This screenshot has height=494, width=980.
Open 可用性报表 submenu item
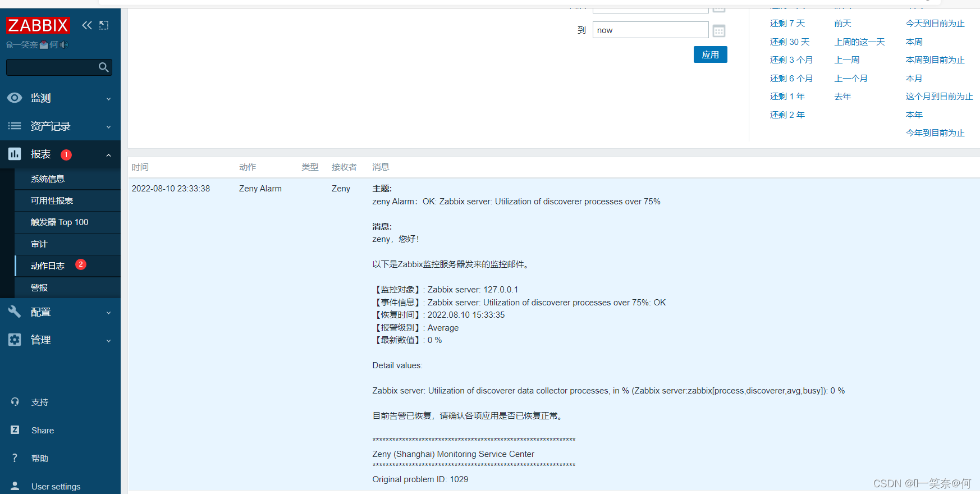(67, 201)
